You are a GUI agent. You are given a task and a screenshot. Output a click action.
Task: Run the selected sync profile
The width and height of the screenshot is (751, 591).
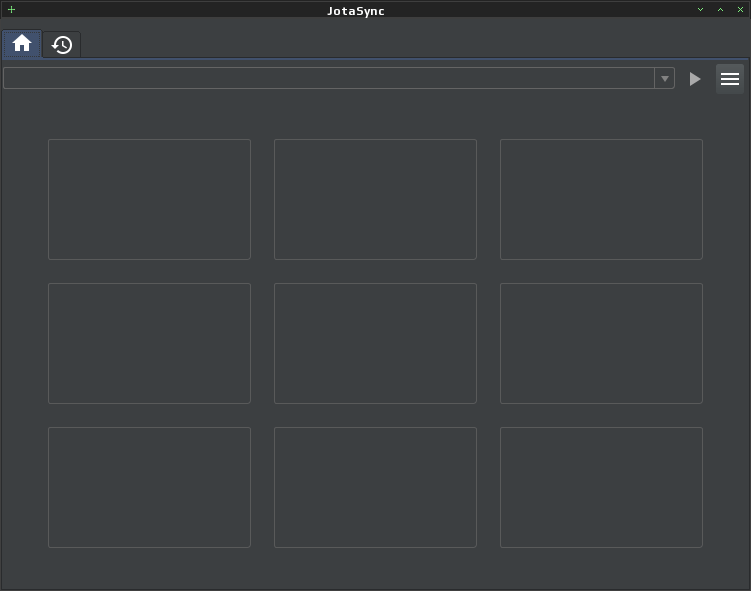pos(694,79)
